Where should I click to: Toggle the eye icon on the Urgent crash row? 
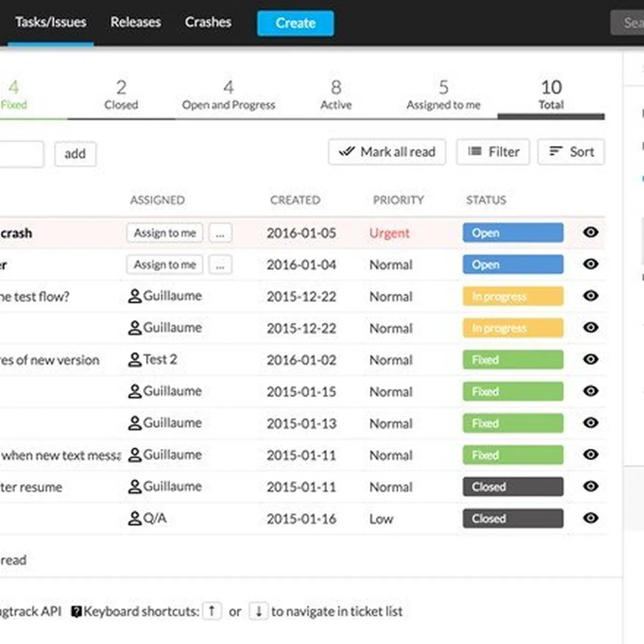(x=590, y=232)
